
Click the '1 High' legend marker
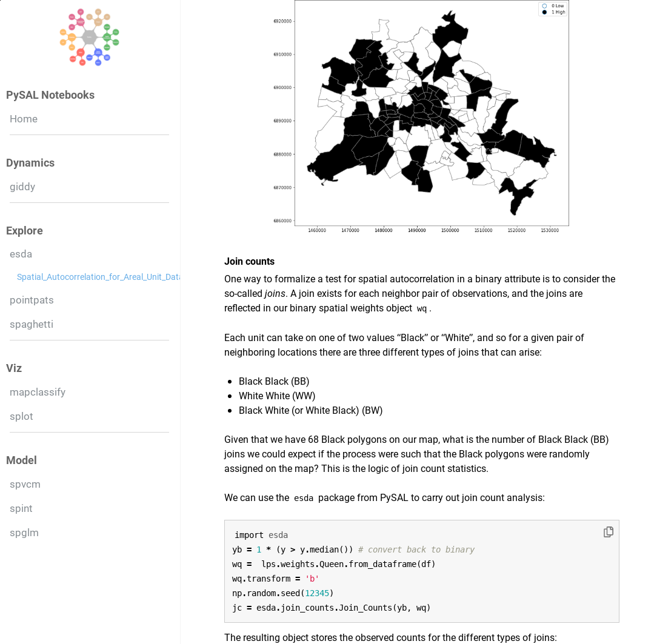tap(544, 12)
